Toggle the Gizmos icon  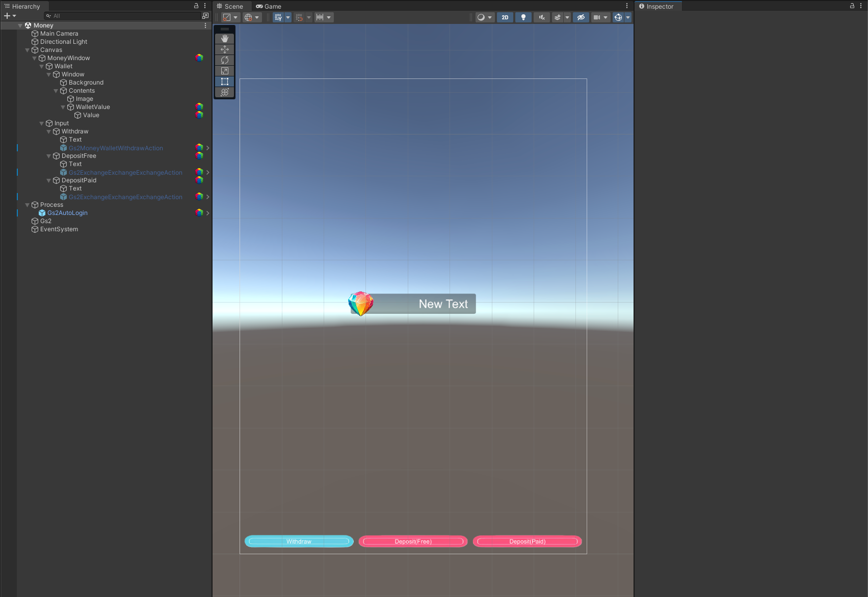point(618,17)
